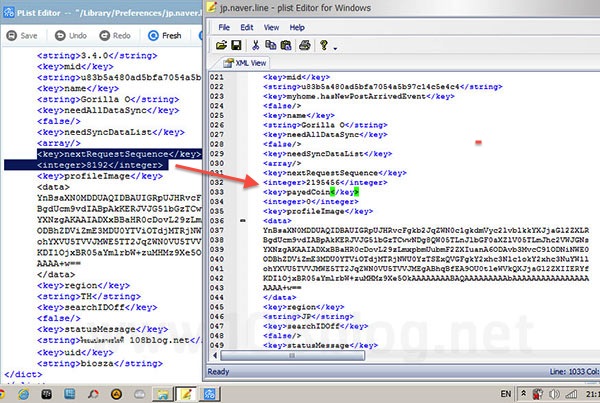Click the Open file toolbar icon

click(221, 45)
